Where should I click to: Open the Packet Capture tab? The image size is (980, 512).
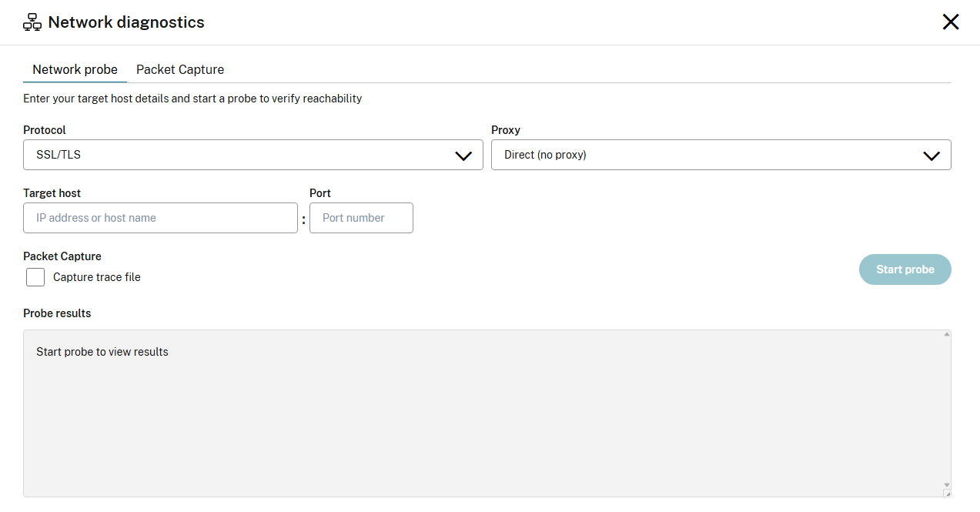click(180, 69)
